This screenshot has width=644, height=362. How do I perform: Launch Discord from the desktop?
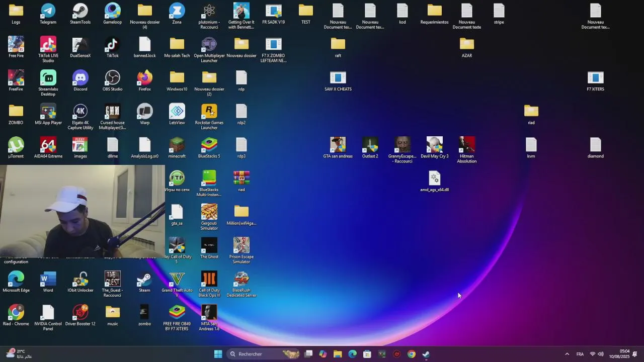pyautogui.click(x=80, y=80)
